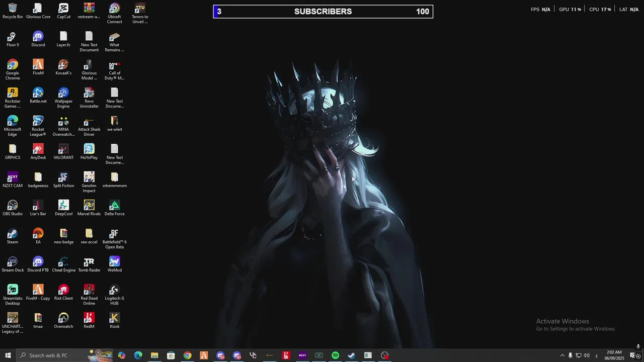Select the DeepCool desktop shortcut
Viewport: 644px width, 362px height.
[x=63, y=208]
